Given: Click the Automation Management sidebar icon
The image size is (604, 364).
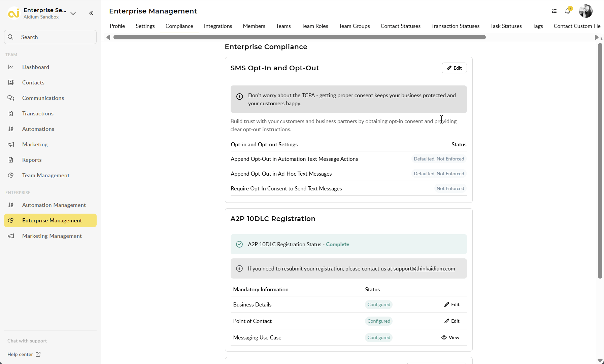Looking at the screenshot, I should click(x=11, y=205).
